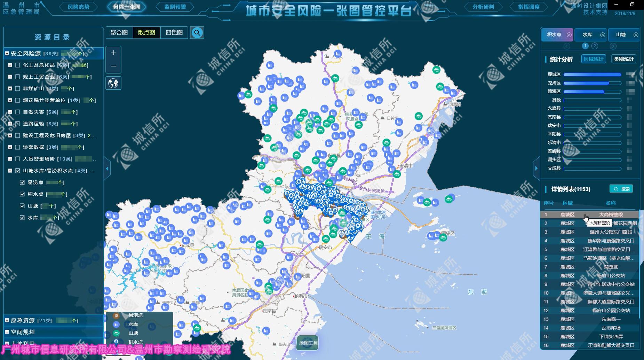The image size is (644, 360).
Task: Open the 监测预警 top navigation tab
Action: (175, 7)
